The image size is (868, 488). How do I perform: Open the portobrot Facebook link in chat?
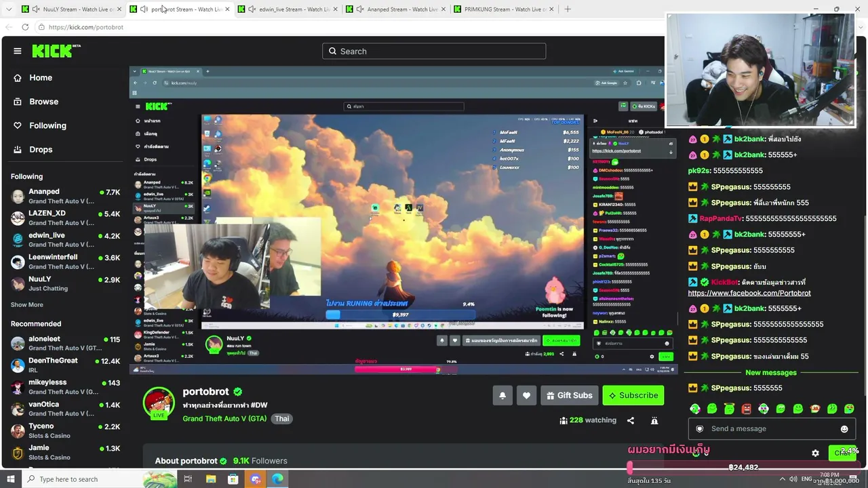749,293
